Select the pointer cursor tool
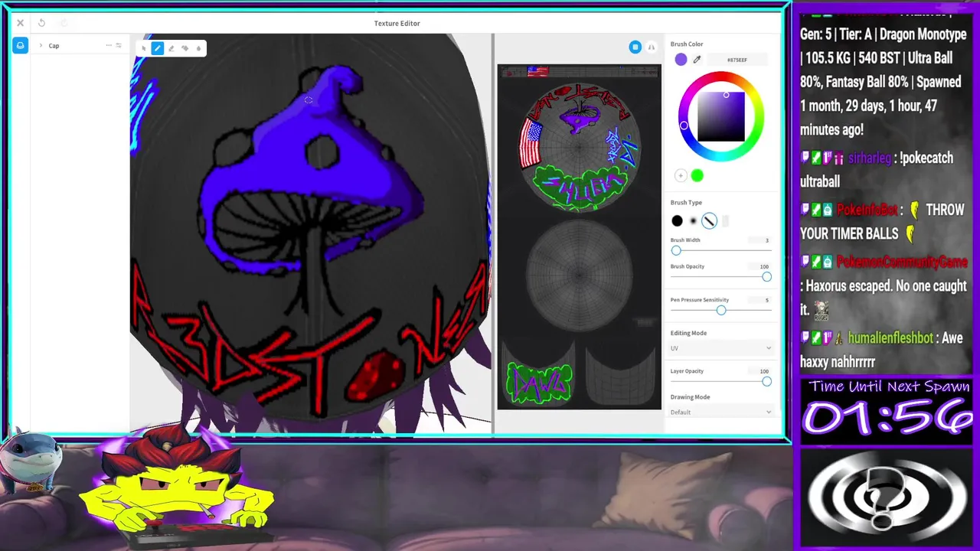The image size is (980, 551). pyautogui.click(x=143, y=48)
